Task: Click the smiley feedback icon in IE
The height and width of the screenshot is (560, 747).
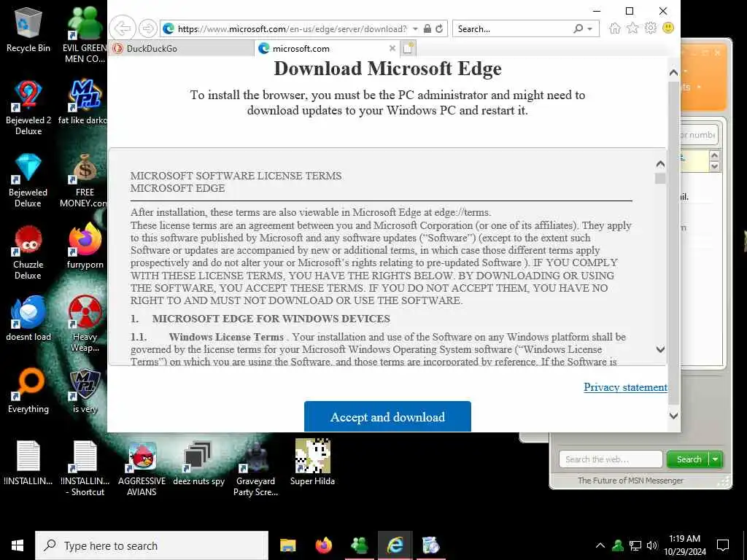Action: pos(668,28)
